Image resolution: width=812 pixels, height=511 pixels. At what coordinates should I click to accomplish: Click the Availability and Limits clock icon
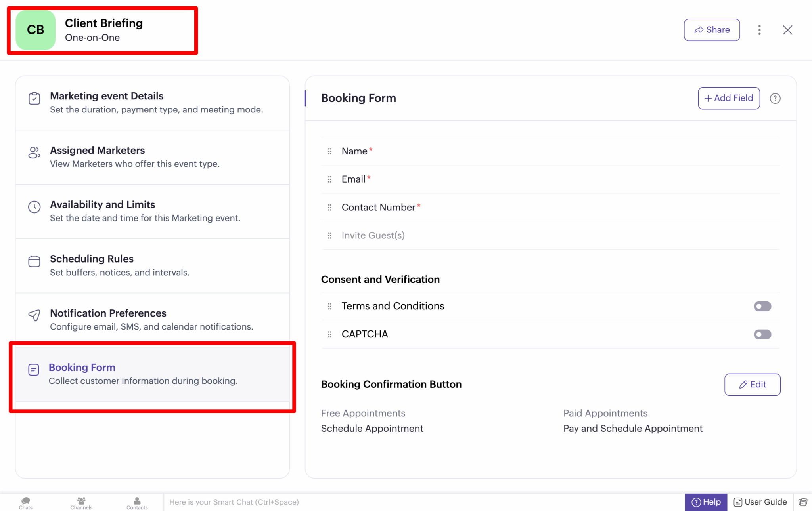34,207
